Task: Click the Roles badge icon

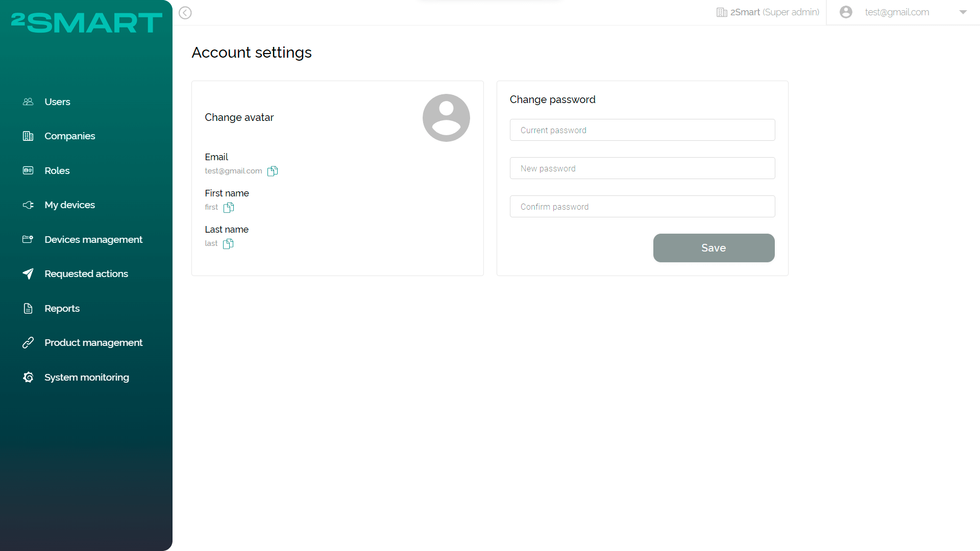Action: (28, 170)
